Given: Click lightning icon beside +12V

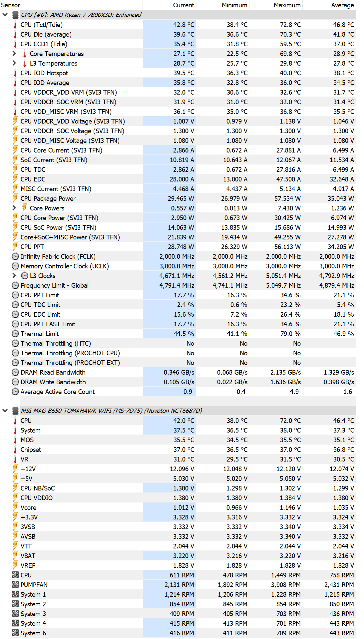Looking at the screenshot, I should [15, 469].
